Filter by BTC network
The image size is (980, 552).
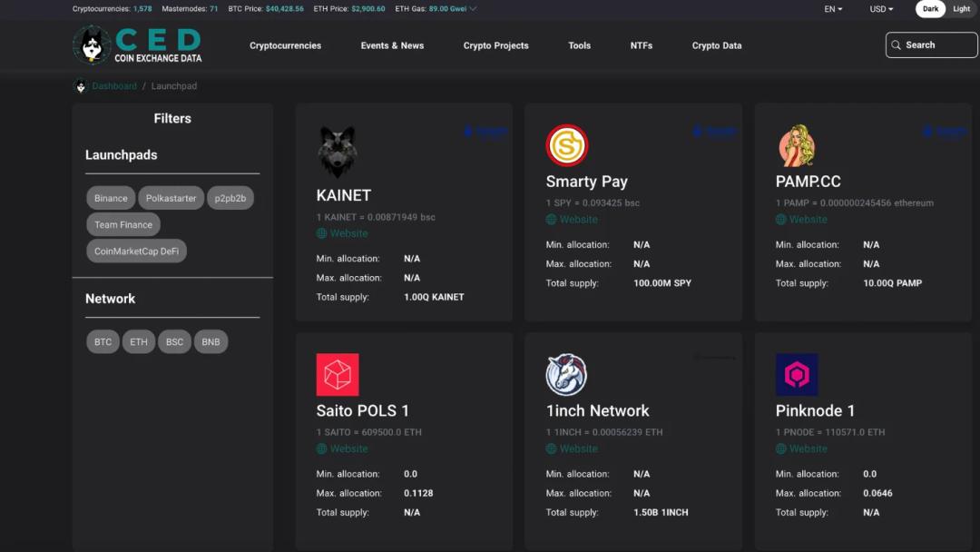[x=103, y=342]
